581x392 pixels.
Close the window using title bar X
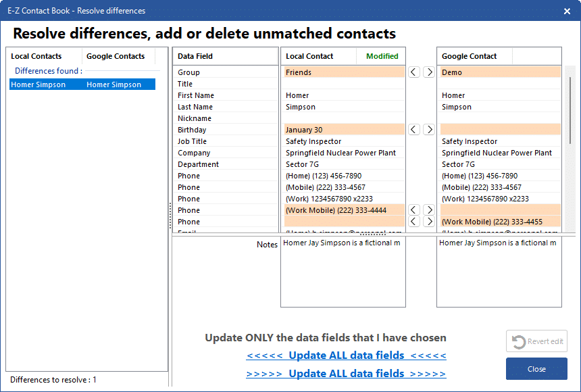pos(567,11)
